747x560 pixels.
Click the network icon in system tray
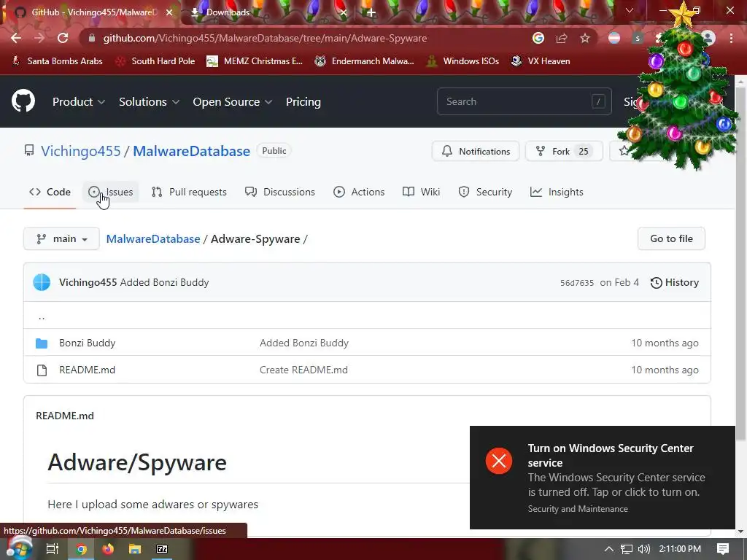(x=627, y=549)
